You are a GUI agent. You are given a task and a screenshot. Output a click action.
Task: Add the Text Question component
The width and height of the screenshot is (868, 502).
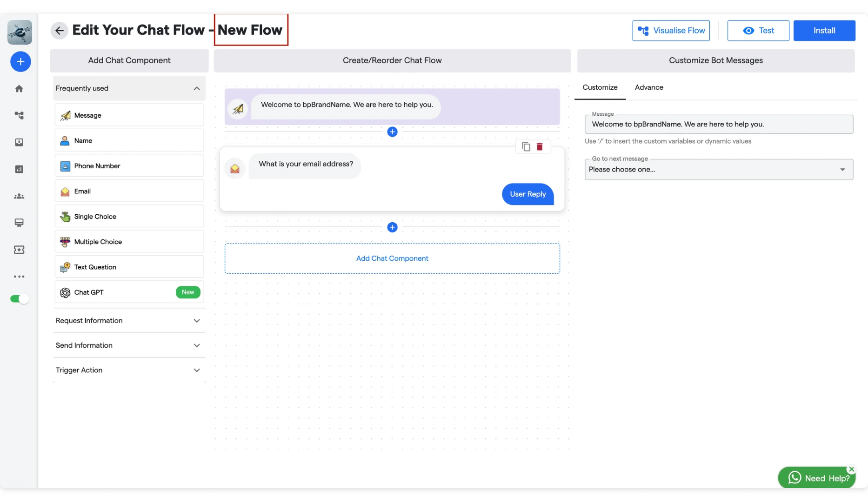pos(129,267)
